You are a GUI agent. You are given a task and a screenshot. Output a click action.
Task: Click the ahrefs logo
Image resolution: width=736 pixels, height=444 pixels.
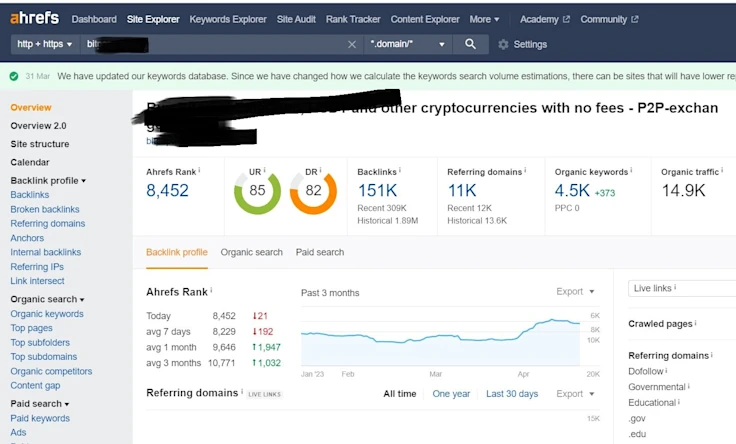[35, 18]
